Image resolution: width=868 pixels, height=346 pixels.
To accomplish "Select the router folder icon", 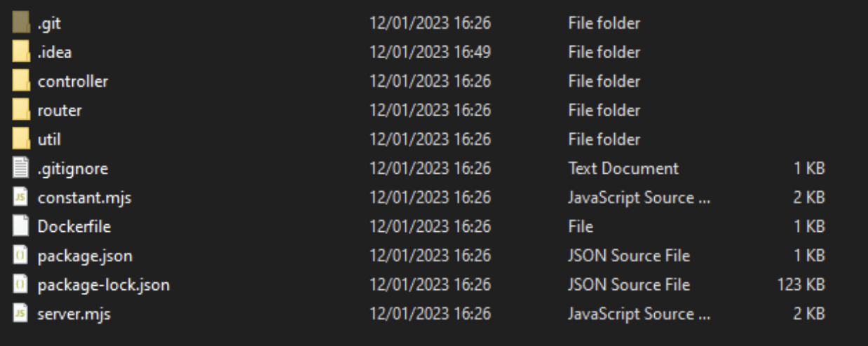I will (x=21, y=111).
